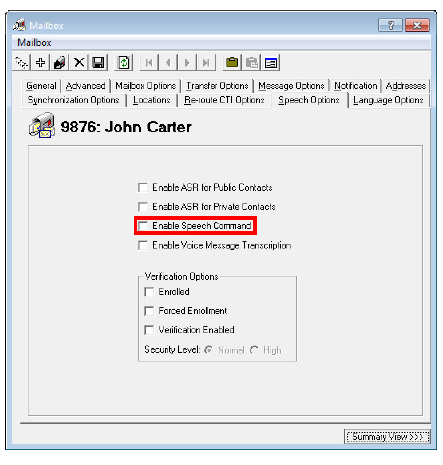
Task: Open the Language Options tab
Action: coord(388,100)
